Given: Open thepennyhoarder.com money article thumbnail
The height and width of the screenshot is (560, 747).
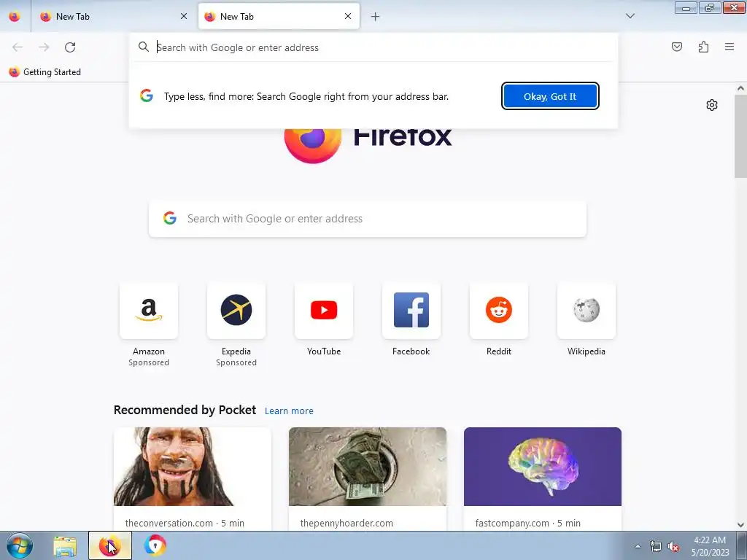Looking at the screenshot, I should tap(368, 467).
